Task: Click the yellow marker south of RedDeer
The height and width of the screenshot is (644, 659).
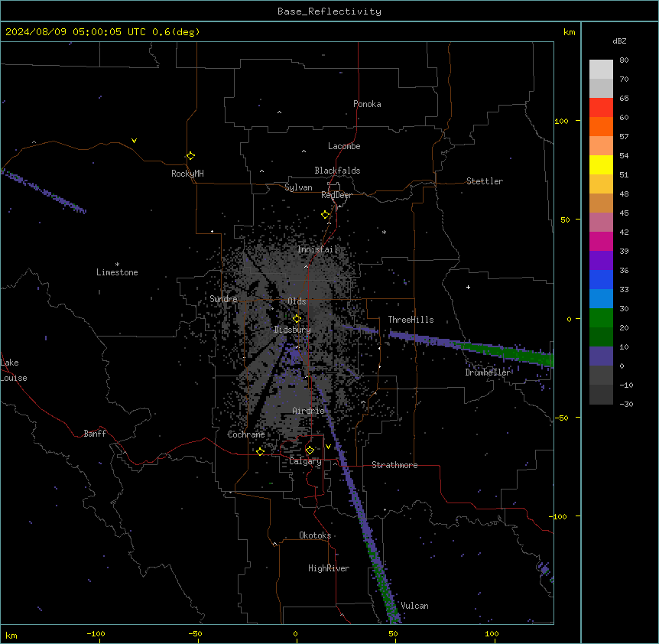Action: tap(325, 215)
